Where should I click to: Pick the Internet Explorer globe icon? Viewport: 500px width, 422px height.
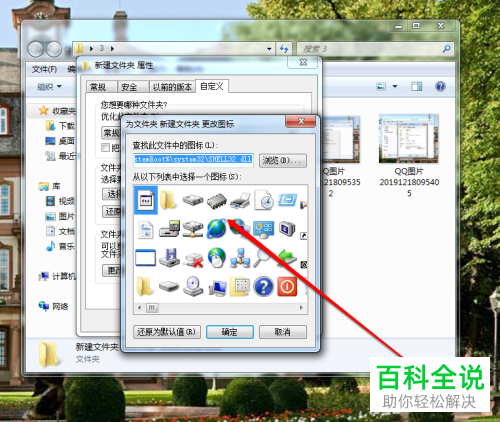217,229
